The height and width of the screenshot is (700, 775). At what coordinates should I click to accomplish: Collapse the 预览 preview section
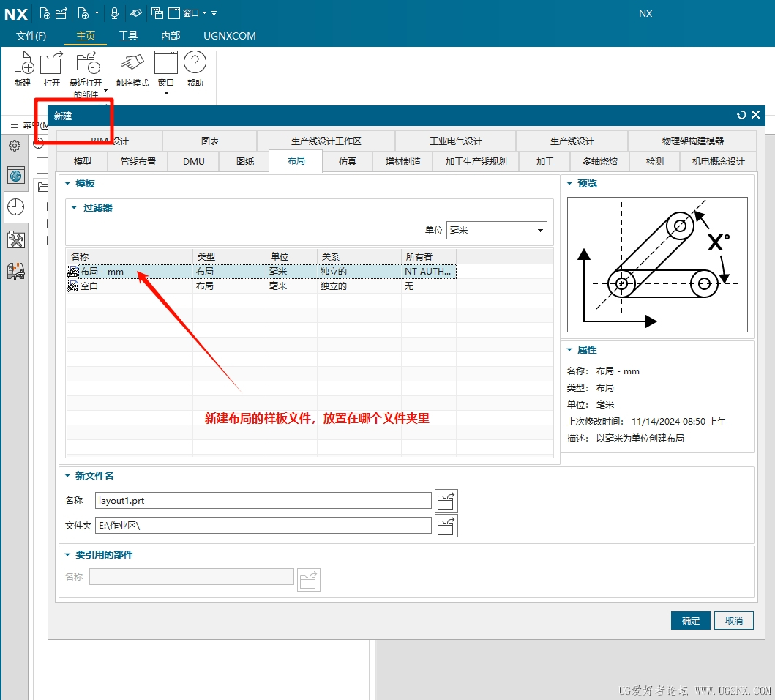569,184
